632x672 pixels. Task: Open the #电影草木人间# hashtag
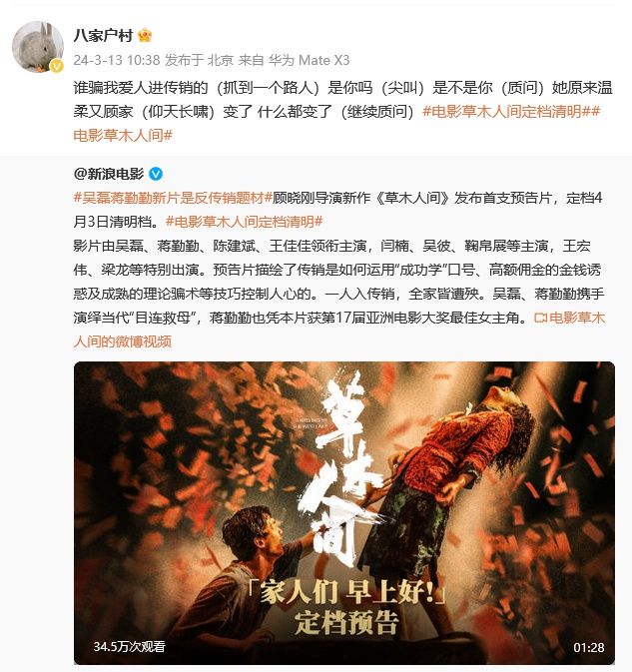(x=123, y=136)
